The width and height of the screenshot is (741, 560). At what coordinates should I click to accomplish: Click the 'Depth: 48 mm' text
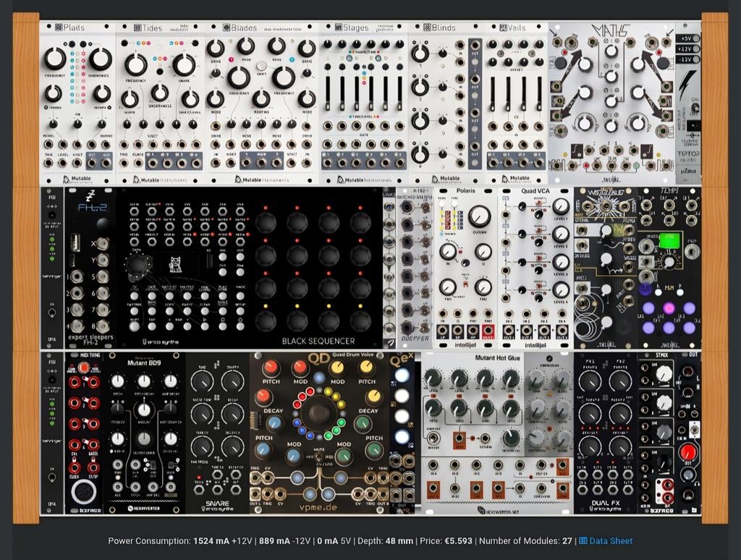385,540
